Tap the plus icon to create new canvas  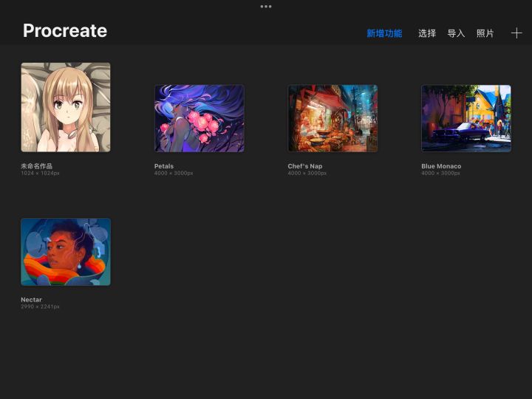click(x=516, y=33)
